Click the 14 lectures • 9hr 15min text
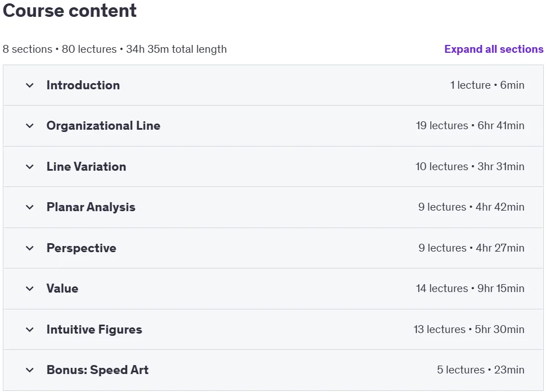 (x=470, y=288)
